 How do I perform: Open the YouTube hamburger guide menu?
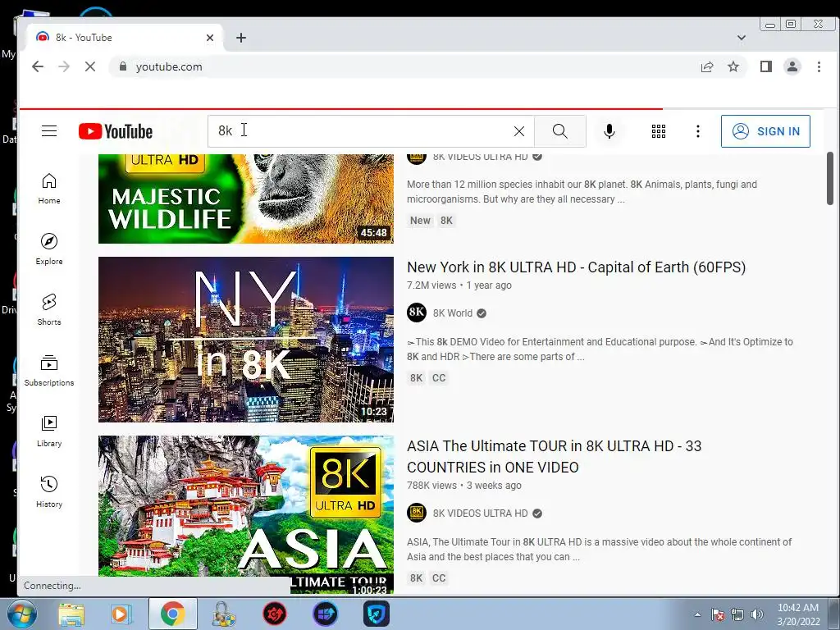48,131
